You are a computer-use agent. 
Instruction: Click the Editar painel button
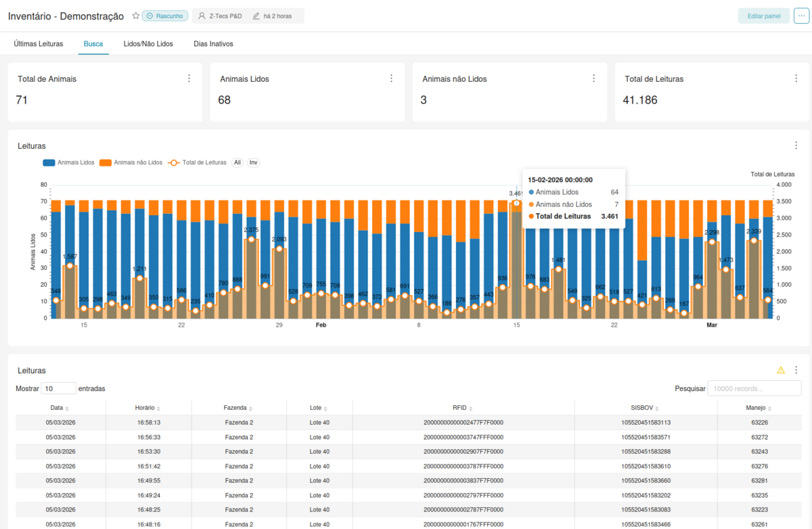click(x=763, y=16)
